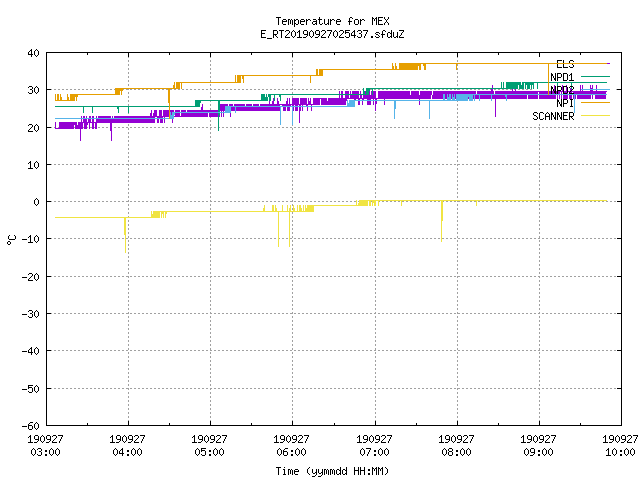Click the x-axis tick label 190927 06:00
The width and height of the screenshot is (640, 480).
pyautogui.click(x=291, y=446)
